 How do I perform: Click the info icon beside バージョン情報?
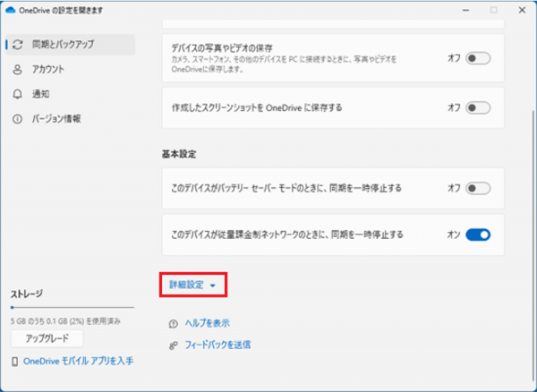coord(18,118)
